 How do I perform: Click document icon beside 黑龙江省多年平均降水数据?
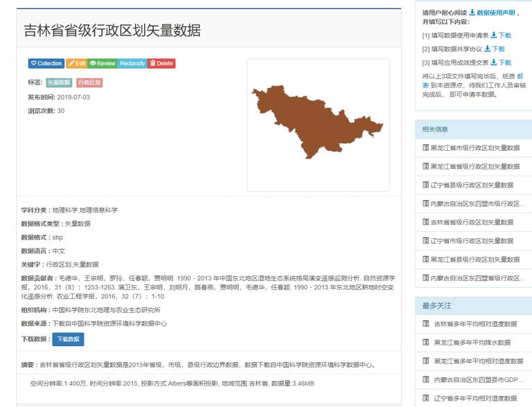pyautogui.click(x=425, y=342)
